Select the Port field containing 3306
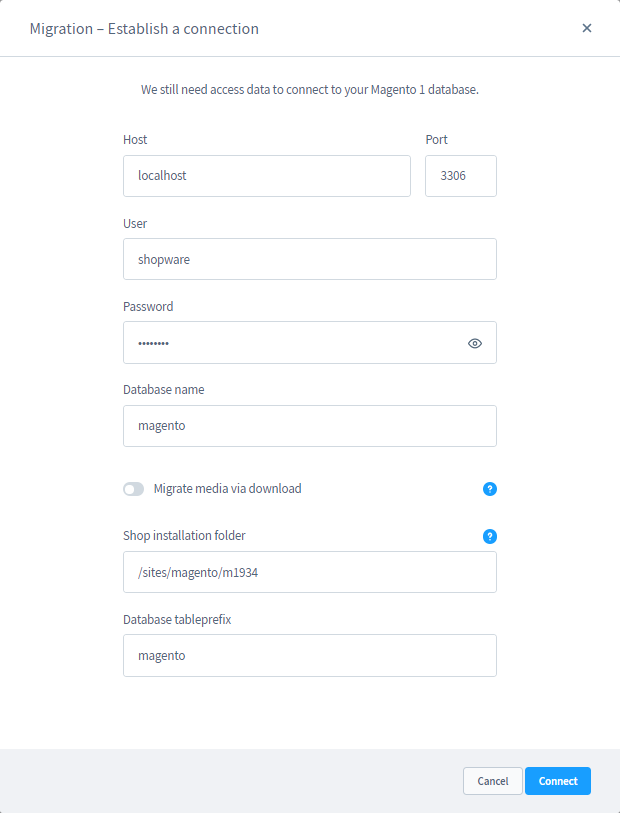This screenshot has height=813, width=620. 460,176
